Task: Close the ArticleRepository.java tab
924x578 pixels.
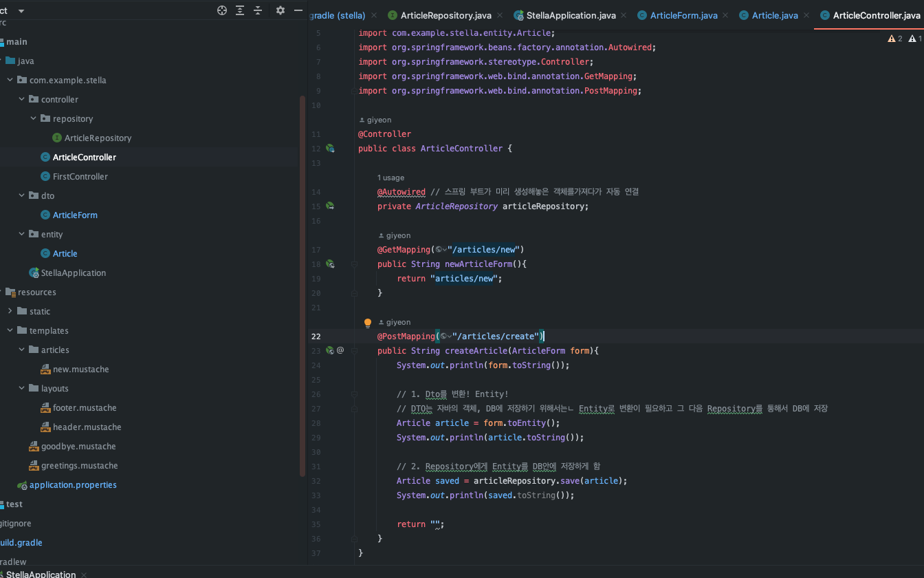Action: tap(499, 15)
